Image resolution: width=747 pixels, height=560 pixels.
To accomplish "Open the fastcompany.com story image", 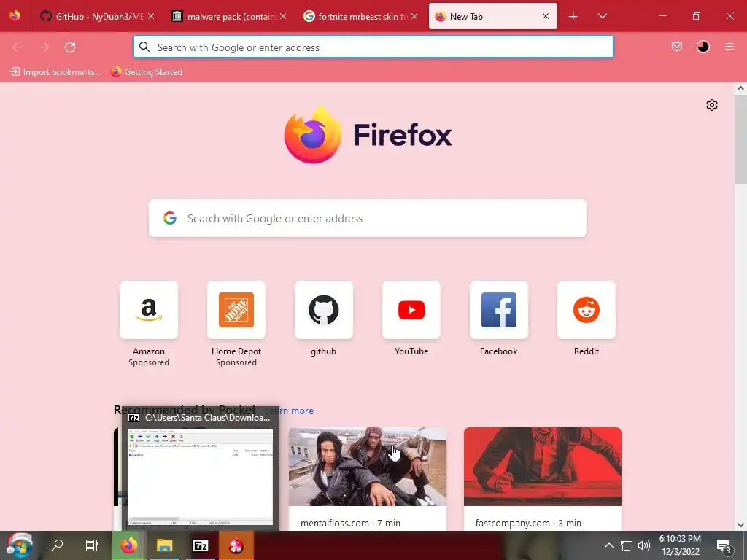I will tap(543, 467).
